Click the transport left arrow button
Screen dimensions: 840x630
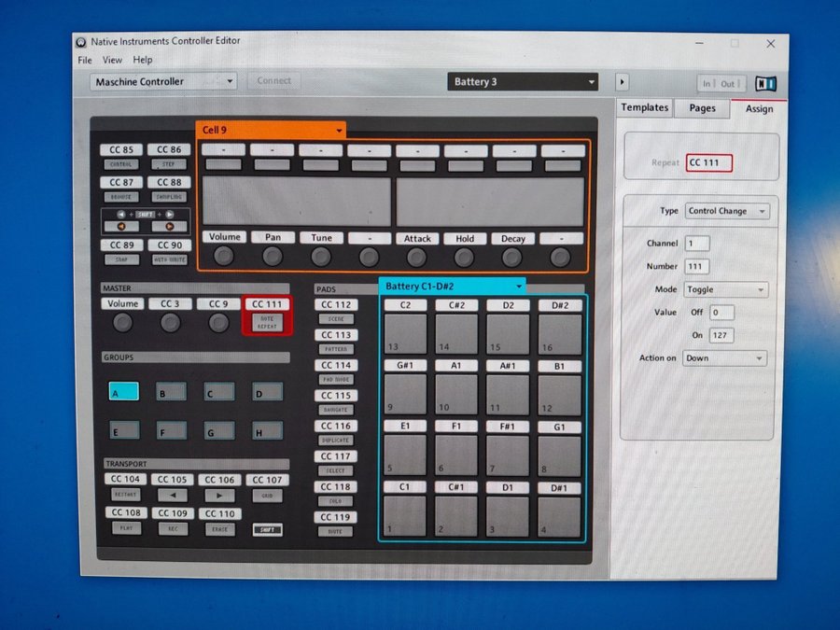point(172,495)
